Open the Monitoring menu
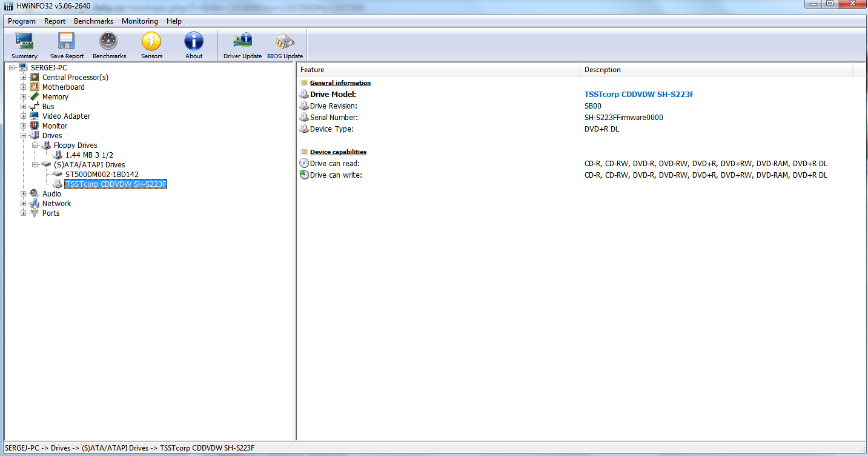Image resolution: width=868 pixels, height=456 pixels. pos(140,21)
